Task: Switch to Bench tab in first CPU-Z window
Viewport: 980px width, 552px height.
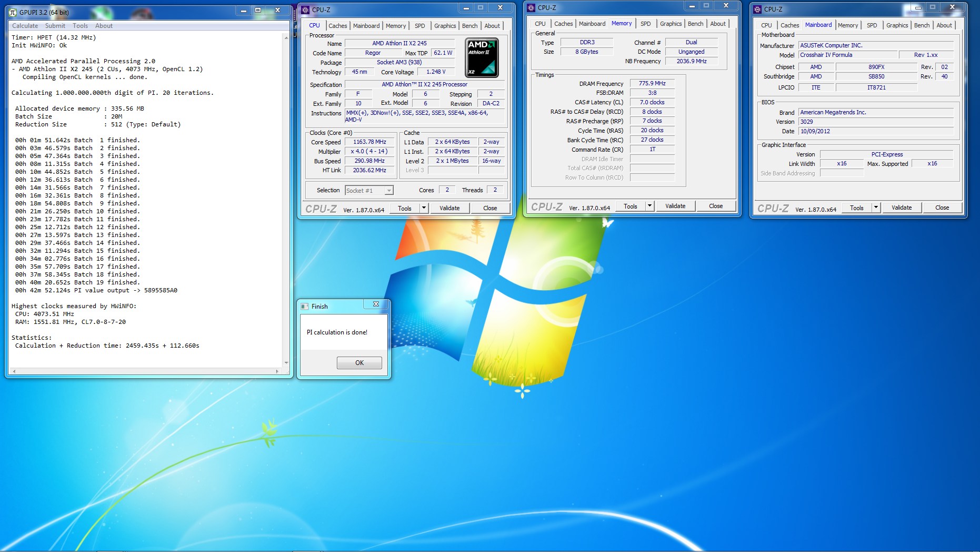Action: click(x=470, y=26)
